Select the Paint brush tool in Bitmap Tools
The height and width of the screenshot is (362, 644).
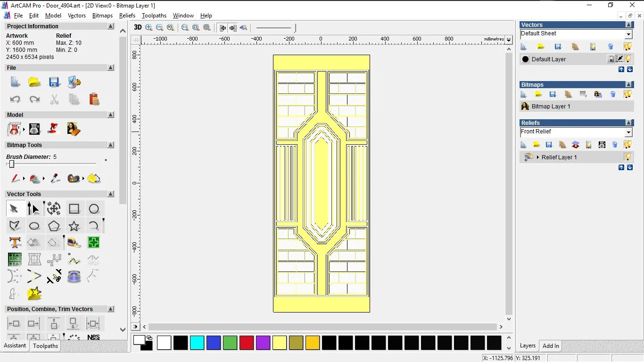coord(14,179)
